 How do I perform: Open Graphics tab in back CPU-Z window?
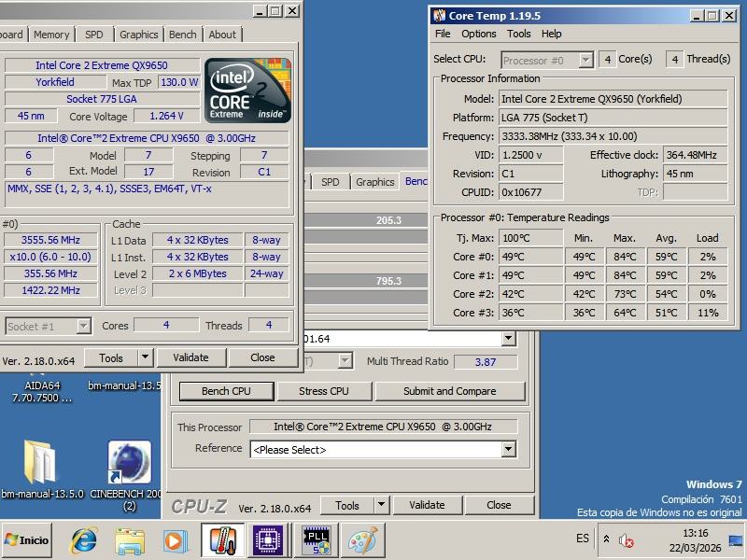tap(375, 182)
